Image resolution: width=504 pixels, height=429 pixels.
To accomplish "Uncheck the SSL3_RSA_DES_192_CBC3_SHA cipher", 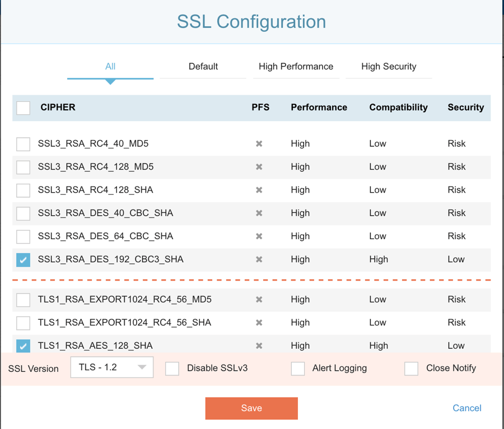I will pos(23,260).
